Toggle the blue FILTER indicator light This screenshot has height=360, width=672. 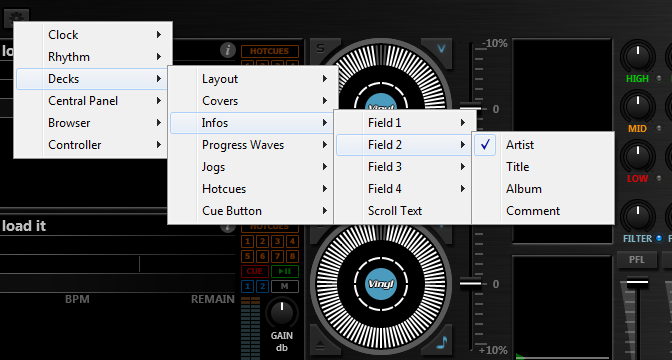coord(659,238)
